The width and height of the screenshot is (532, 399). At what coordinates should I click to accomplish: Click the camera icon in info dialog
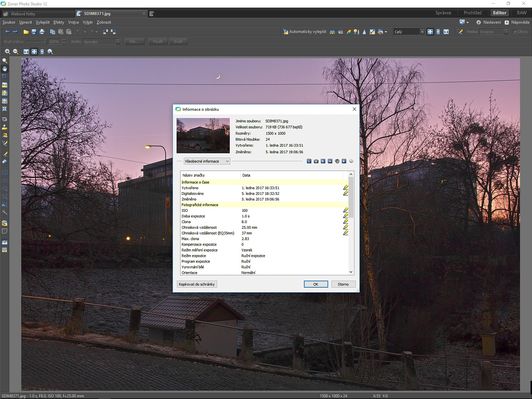point(316,161)
